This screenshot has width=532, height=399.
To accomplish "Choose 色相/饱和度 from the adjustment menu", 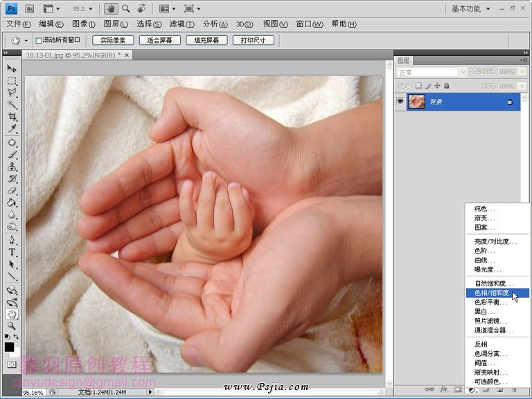I will [492, 293].
